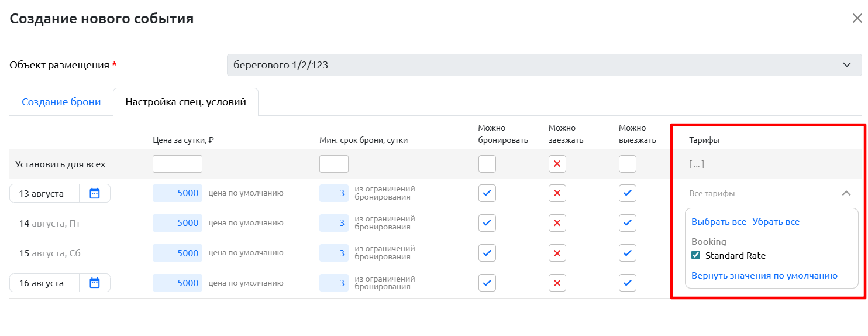
Task: Open tariffs selector in Установить для всех row
Action: coord(697,164)
